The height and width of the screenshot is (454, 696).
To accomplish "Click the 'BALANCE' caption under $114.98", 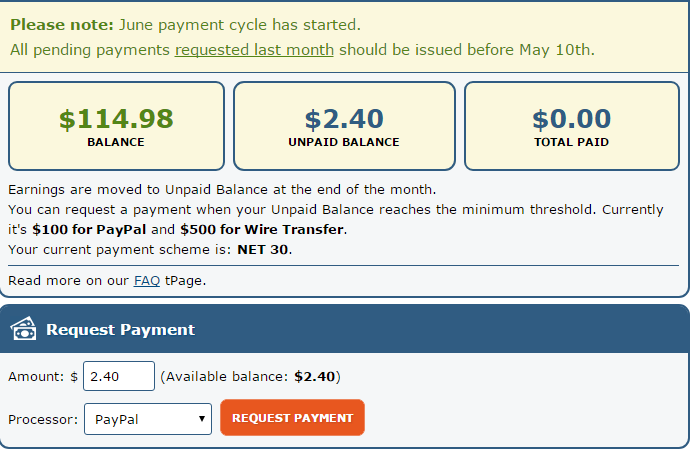I will tap(116, 142).
